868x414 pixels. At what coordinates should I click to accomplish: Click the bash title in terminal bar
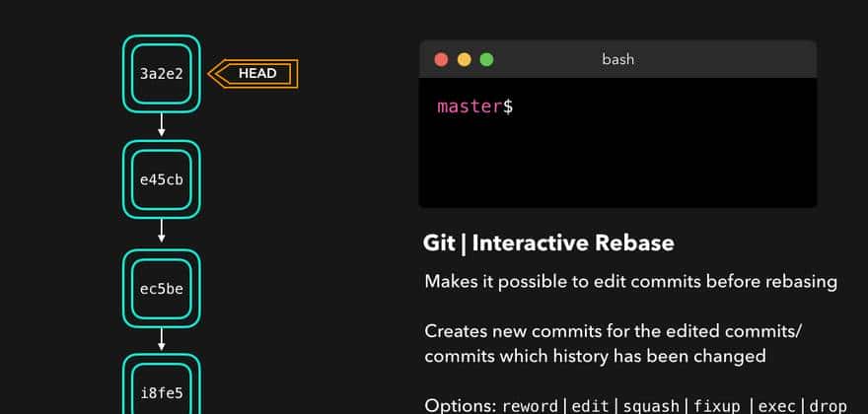coord(617,59)
